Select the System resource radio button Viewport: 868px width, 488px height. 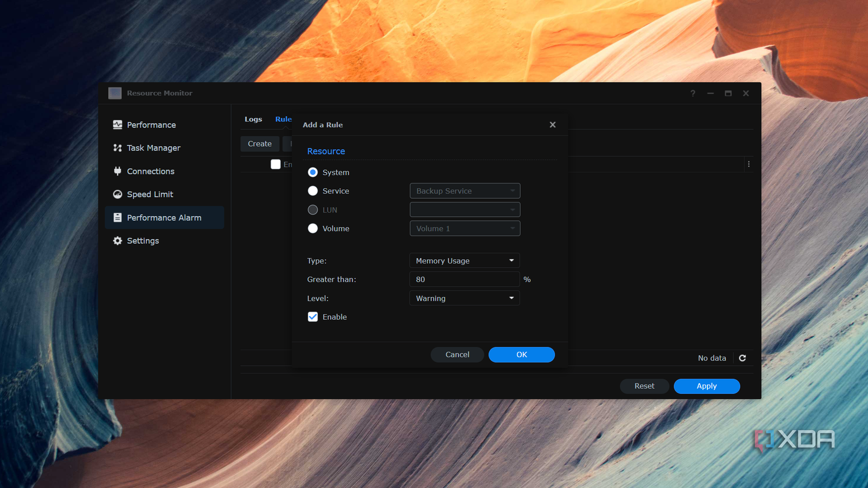tap(312, 172)
